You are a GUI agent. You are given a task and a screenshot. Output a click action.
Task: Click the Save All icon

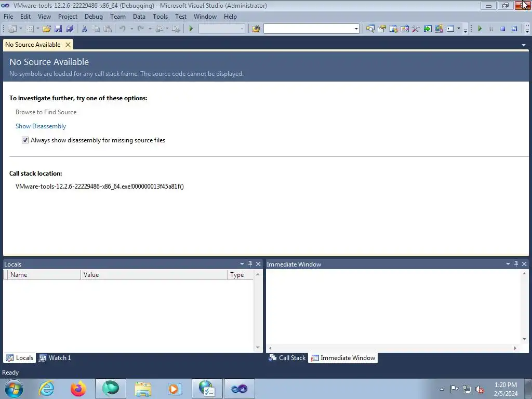pyautogui.click(x=70, y=29)
